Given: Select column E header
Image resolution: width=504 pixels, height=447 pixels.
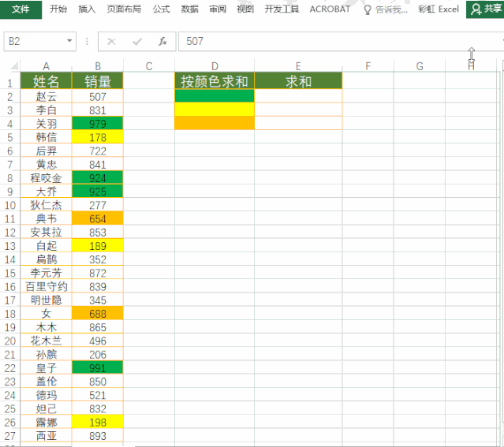Looking at the screenshot, I should (x=298, y=66).
